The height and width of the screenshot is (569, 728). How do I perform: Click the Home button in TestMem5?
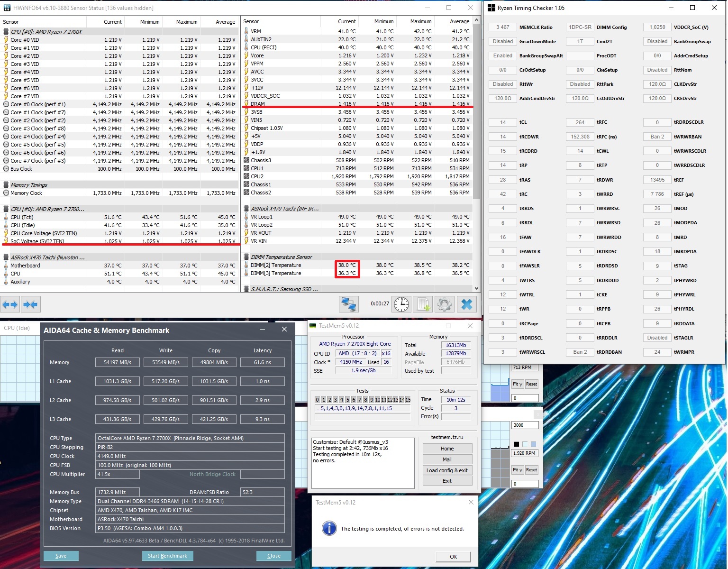pos(447,449)
